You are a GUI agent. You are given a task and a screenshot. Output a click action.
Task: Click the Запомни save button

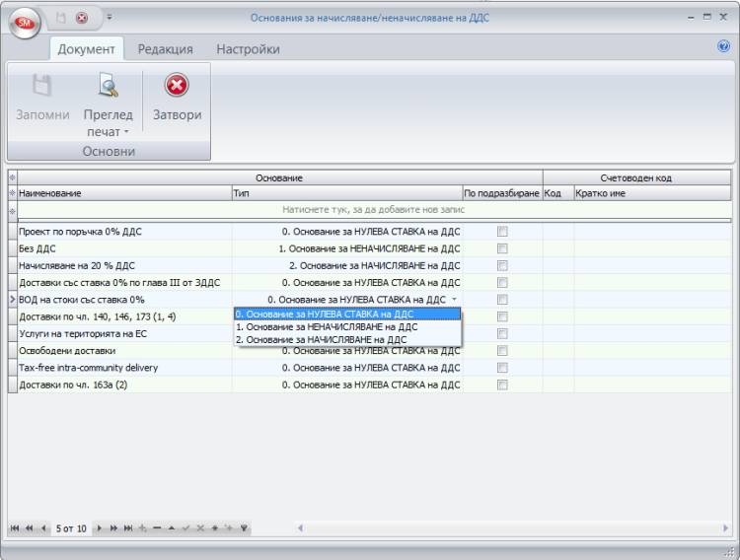(x=42, y=99)
